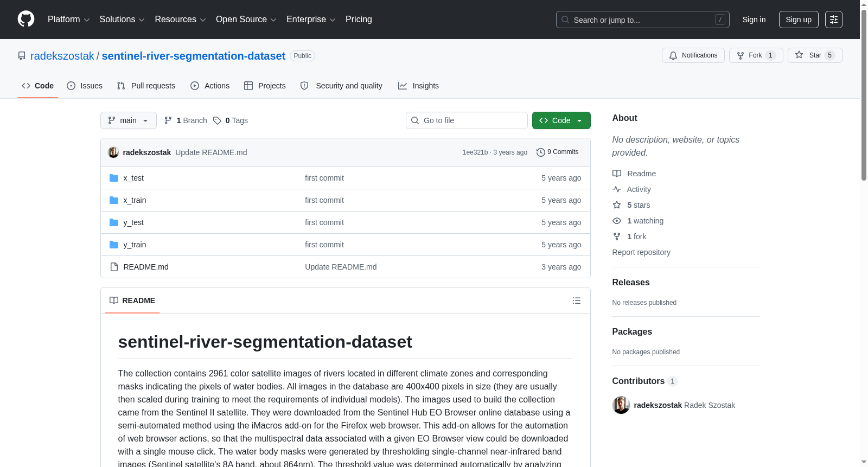Click the Notifications bell button
Image resolution: width=868 pixels, height=467 pixels.
click(x=693, y=55)
